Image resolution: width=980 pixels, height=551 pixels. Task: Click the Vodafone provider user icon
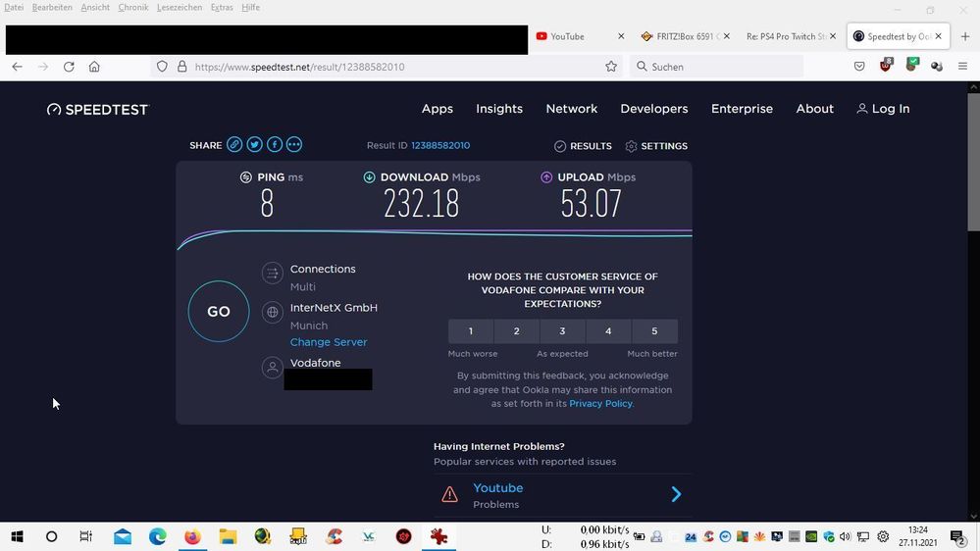coord(273,368)
